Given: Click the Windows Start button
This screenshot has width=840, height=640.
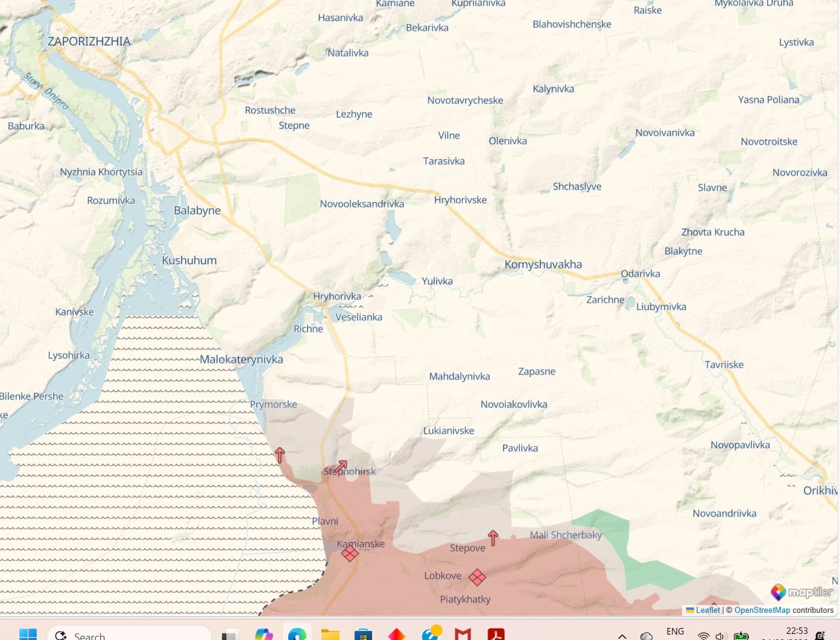Looking at the screenshot, I should tap(28, 635).
